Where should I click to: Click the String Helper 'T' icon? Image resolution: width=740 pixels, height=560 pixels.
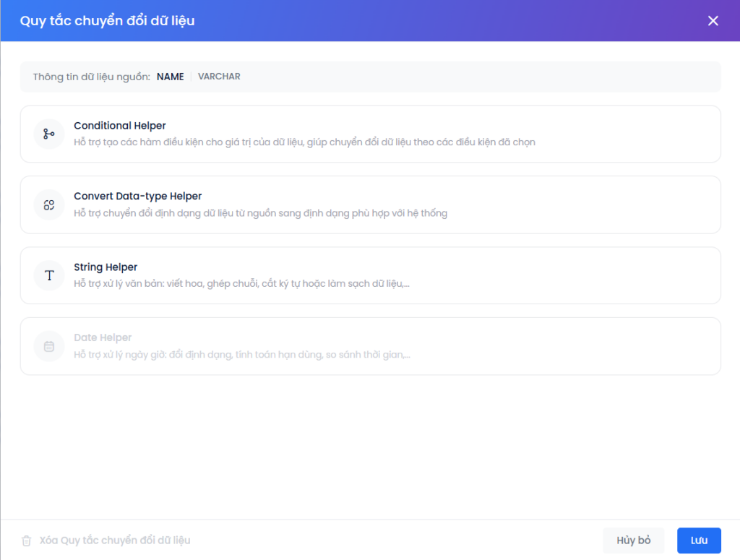click(x=49, y=275)
